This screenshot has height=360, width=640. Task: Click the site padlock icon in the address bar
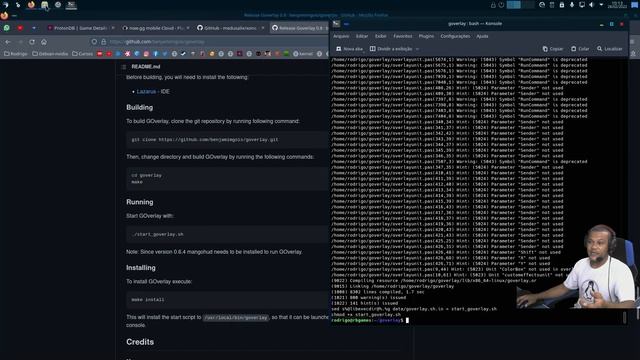coord(104,42)
